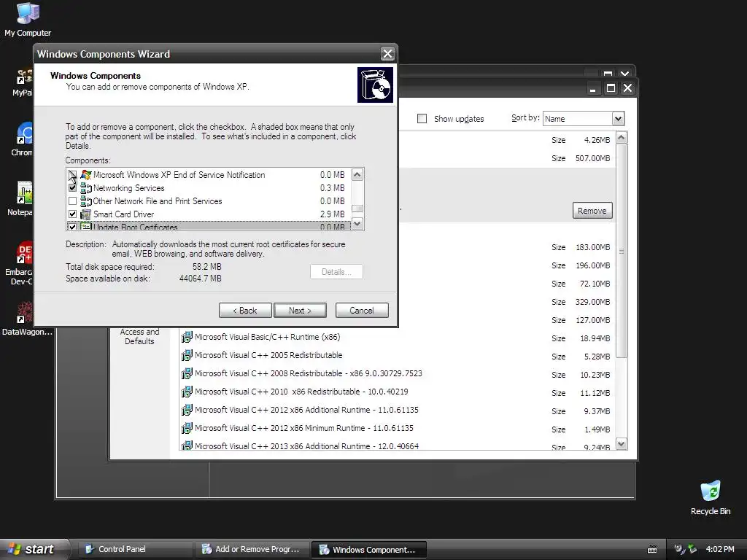Screen dimensions: 747x560
Task: Uncheck the Smart Card Driver checkbox
Action: point(72,214)
